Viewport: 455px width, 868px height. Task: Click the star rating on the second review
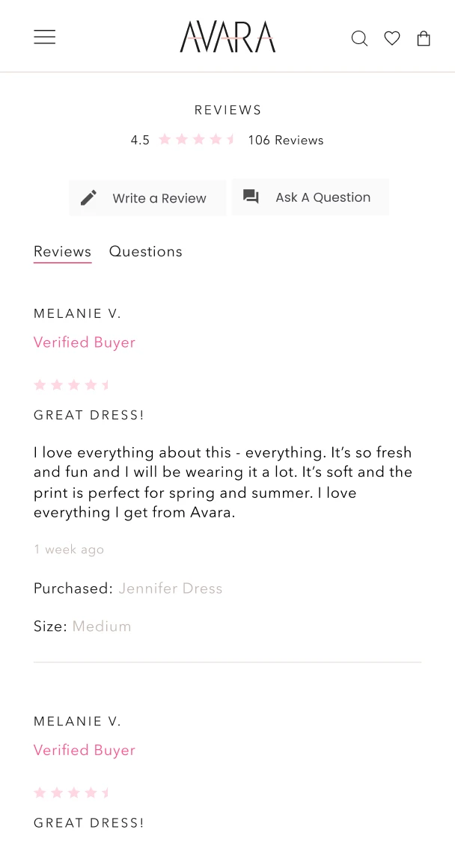coord(72,792)
